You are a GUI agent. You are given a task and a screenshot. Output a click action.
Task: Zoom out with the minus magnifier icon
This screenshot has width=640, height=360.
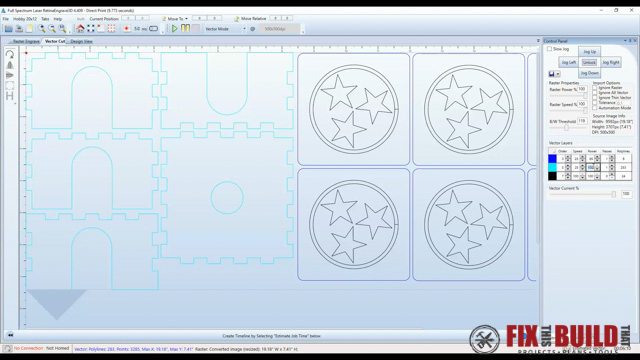[x=52, y=29]
